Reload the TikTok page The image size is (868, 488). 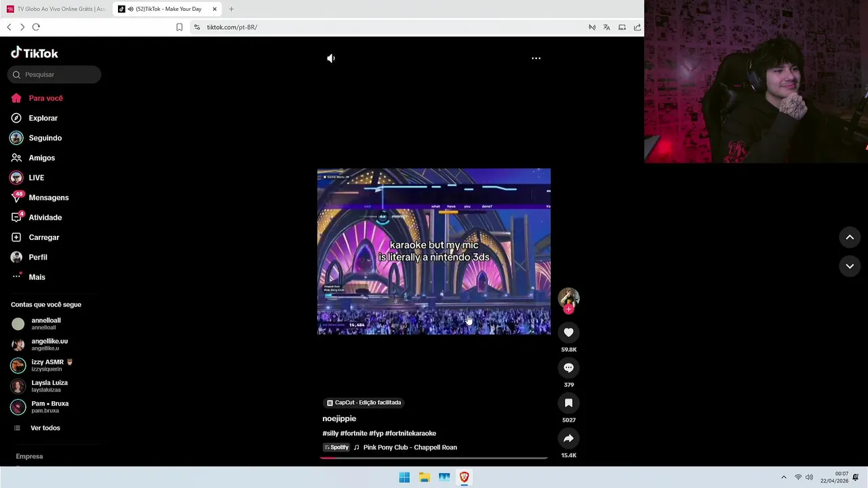[36, 27]
